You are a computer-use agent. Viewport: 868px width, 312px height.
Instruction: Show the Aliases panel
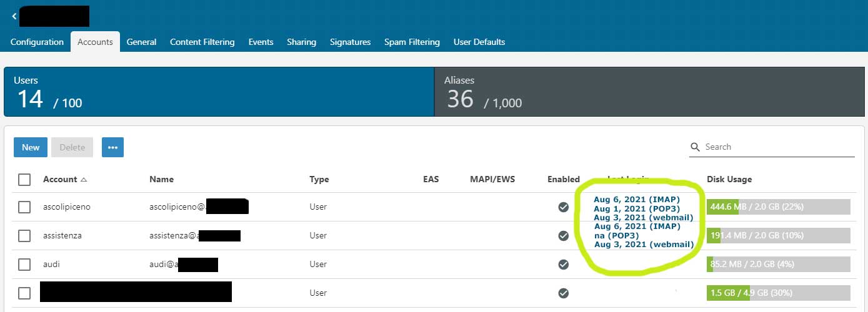pos(649,92)
